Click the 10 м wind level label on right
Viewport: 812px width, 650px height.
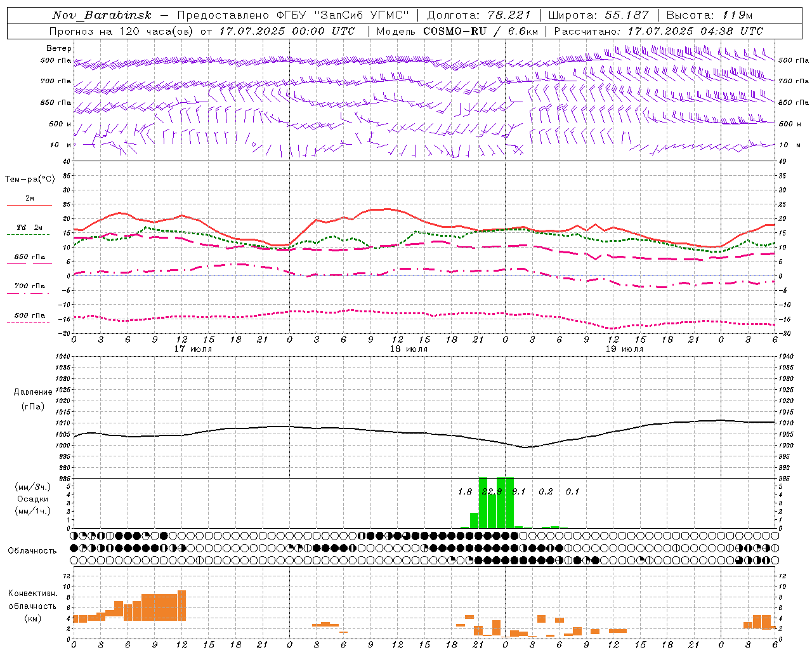[790, 145]
